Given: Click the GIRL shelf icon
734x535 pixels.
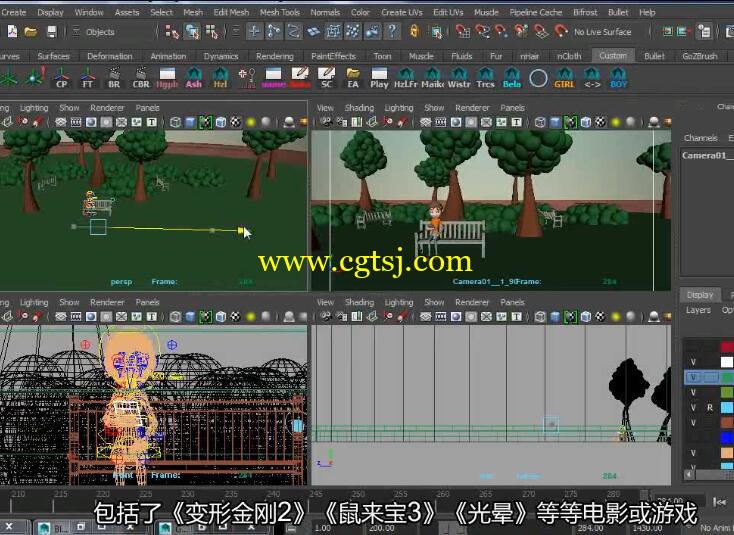Looking at the screenshot, I should click(564, 78).
